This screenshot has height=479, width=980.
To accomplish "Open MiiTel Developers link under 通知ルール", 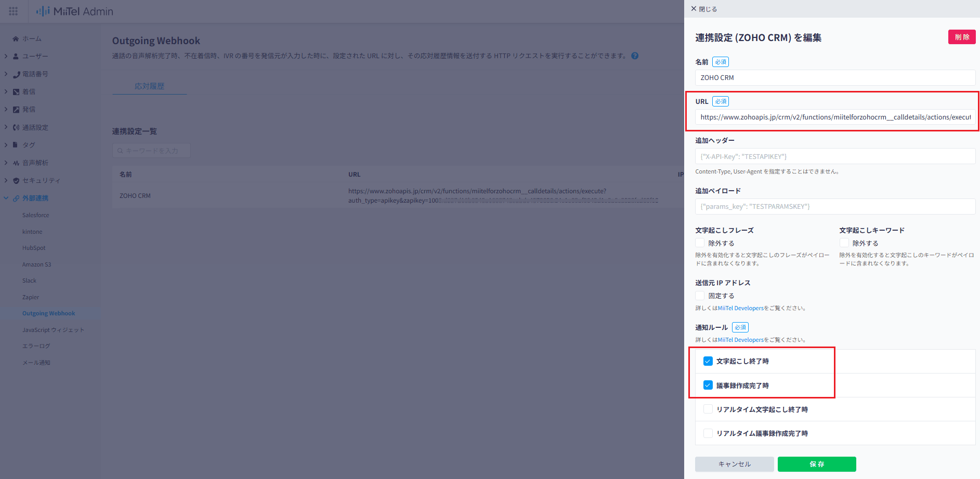I will 741,340.
